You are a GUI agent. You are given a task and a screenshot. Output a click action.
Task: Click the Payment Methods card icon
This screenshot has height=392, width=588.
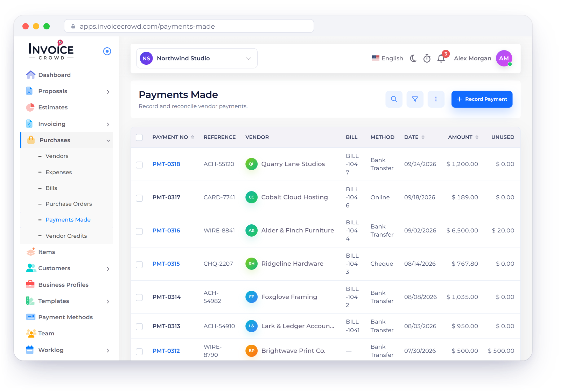click(x=31, y=317)
